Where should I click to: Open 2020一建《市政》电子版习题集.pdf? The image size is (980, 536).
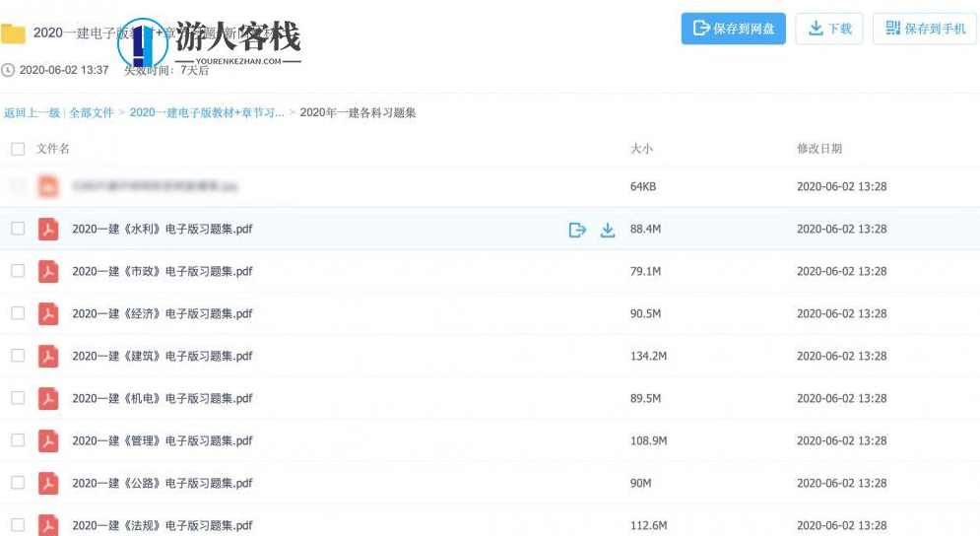[x=163, y=271]
